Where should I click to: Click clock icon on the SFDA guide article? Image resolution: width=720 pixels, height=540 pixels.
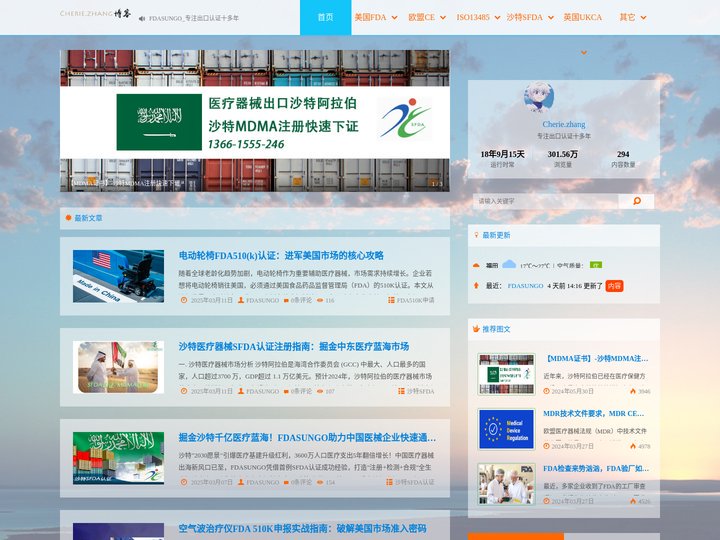tap(184, 391)
